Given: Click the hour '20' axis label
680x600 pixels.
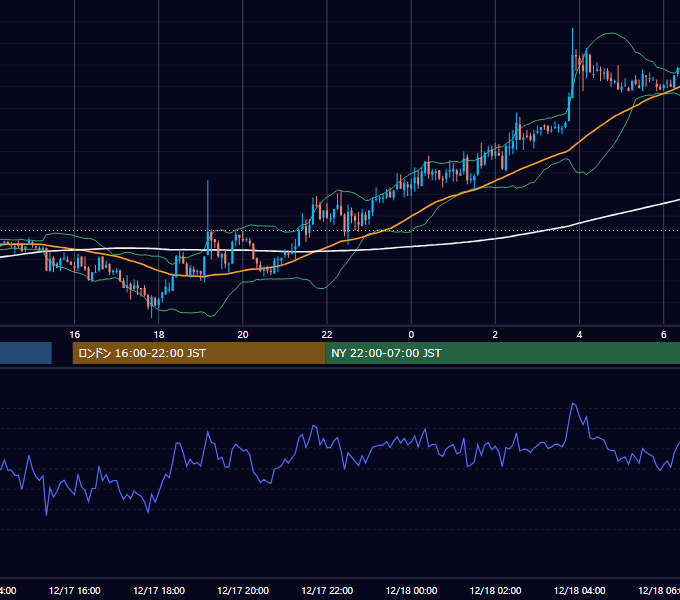Looking at the screenshot, I should (243, 334).
